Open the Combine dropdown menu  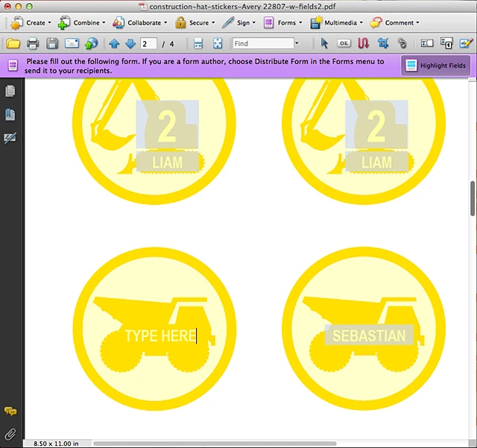tap(81, 23)
